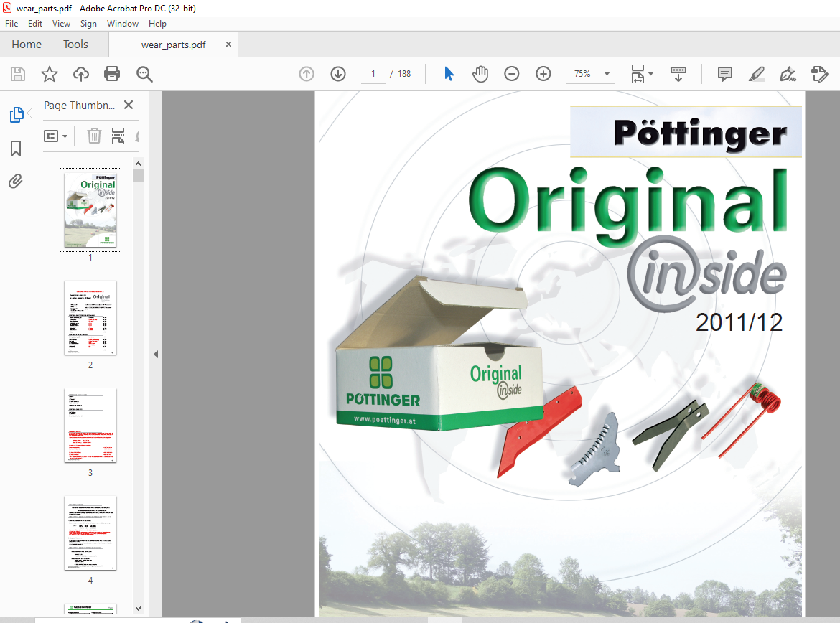Open the zoom level dropdown
840x623 pixels.
607,74
